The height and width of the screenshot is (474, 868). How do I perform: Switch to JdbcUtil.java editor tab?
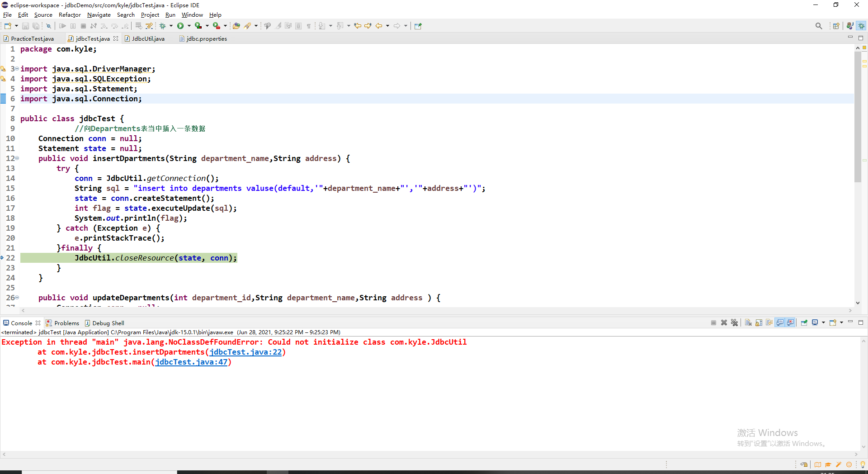[147, 39]
